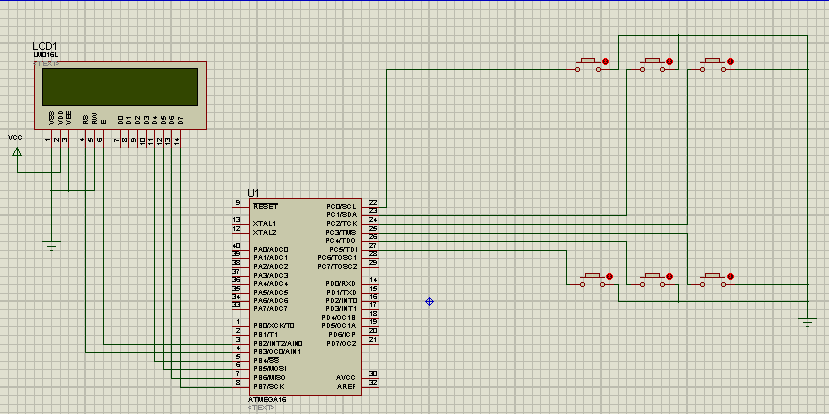Click the D7 pin label on LCD1
829x414 pixels.
click(180, 119)
